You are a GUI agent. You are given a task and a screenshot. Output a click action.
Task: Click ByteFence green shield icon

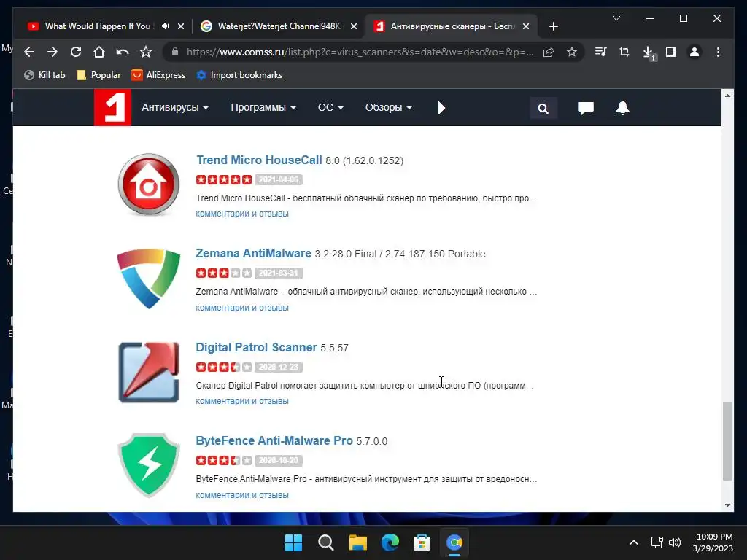point(149,465)
